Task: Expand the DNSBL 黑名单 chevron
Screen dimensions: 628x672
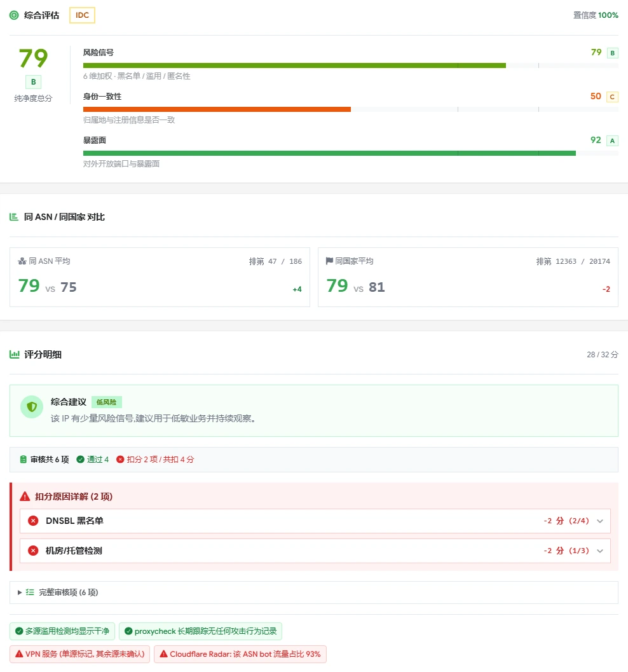Action: 600,521
